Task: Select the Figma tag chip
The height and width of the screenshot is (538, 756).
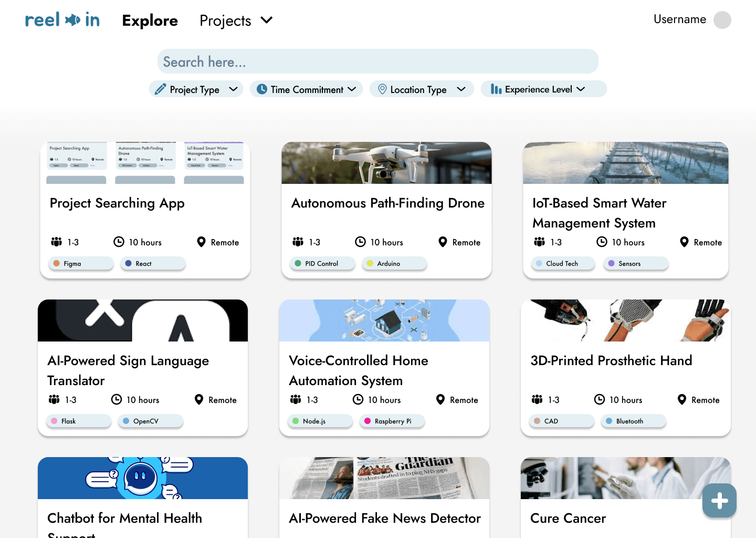Action: click(x=81, y=263)
